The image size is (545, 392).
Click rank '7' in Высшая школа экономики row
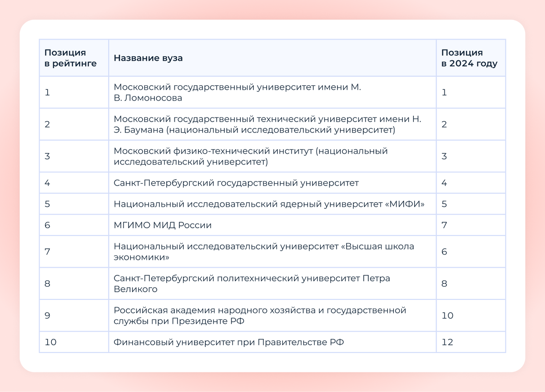tap(47, 251)
